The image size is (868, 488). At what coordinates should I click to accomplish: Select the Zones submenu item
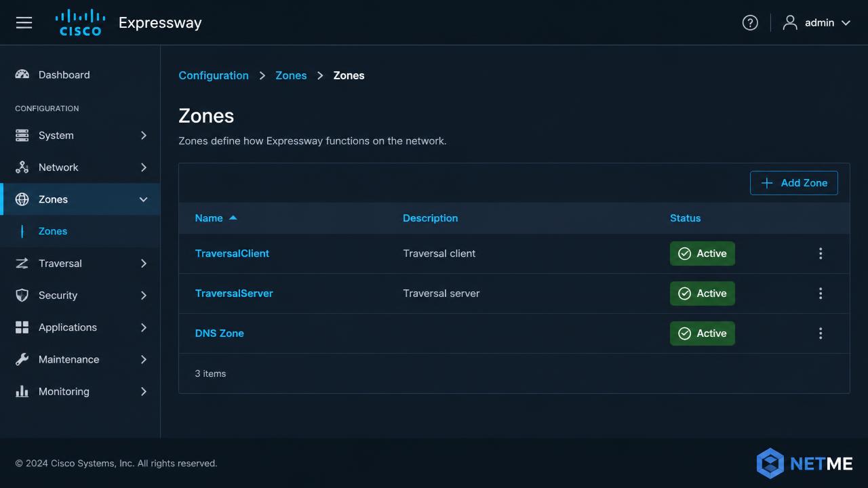tap(80, 231)
